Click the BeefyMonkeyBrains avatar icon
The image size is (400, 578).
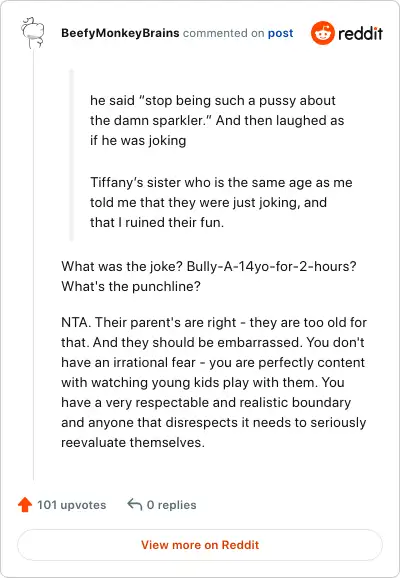coord(32,33)
